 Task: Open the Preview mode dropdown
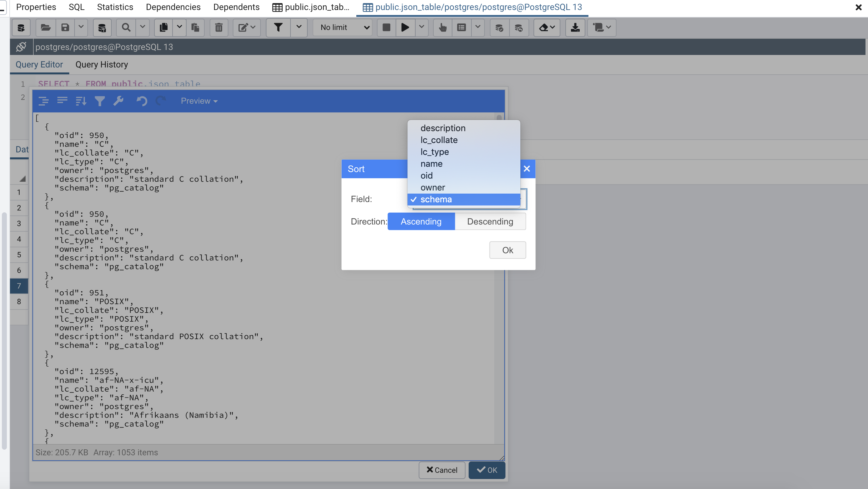[199, 101]
